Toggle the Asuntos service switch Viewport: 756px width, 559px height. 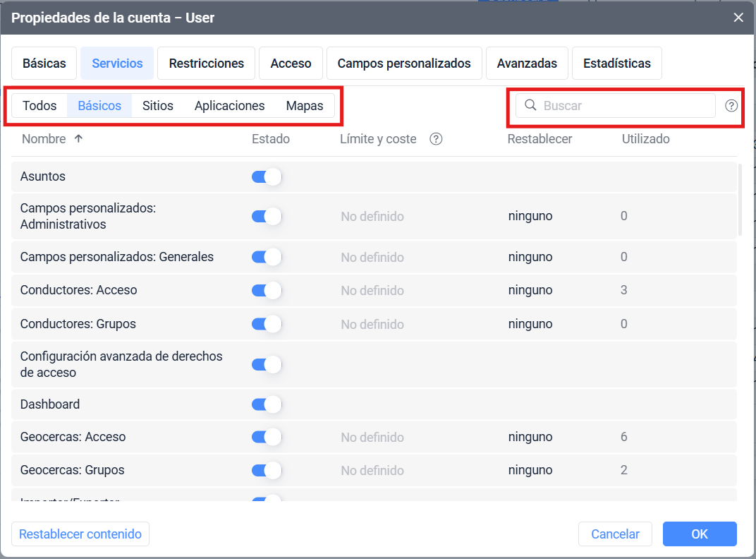tap(267, 177)
